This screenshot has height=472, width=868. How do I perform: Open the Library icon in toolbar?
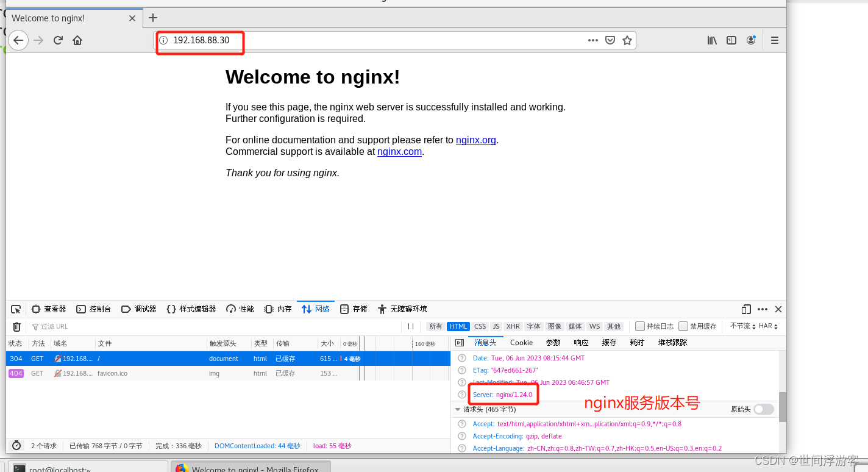click(x=712, y=40)
